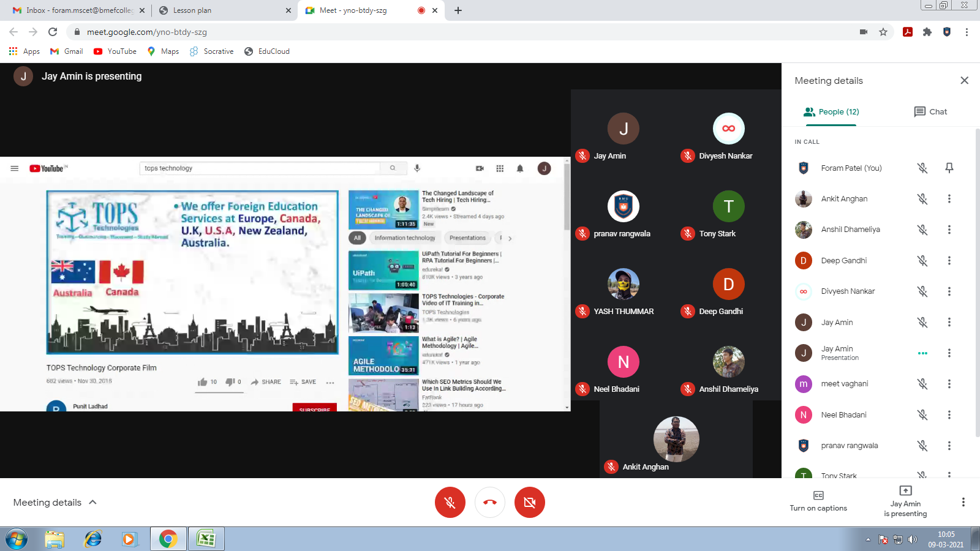Open Apps bookmark shortcut
The height and width of the screenshot is (551, 980).
coord(24,51)
